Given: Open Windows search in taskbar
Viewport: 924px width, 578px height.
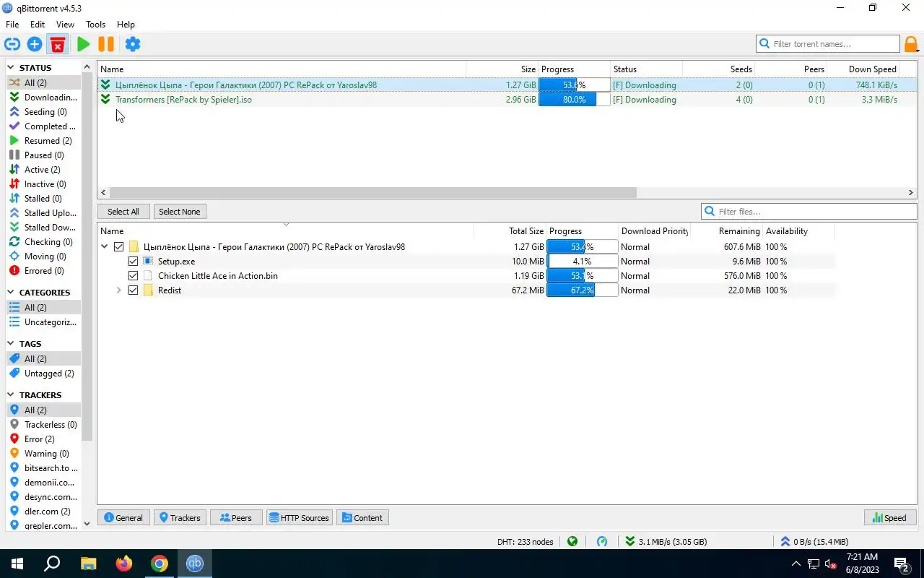Looking at the screenshot, I should tap(52, 564).
